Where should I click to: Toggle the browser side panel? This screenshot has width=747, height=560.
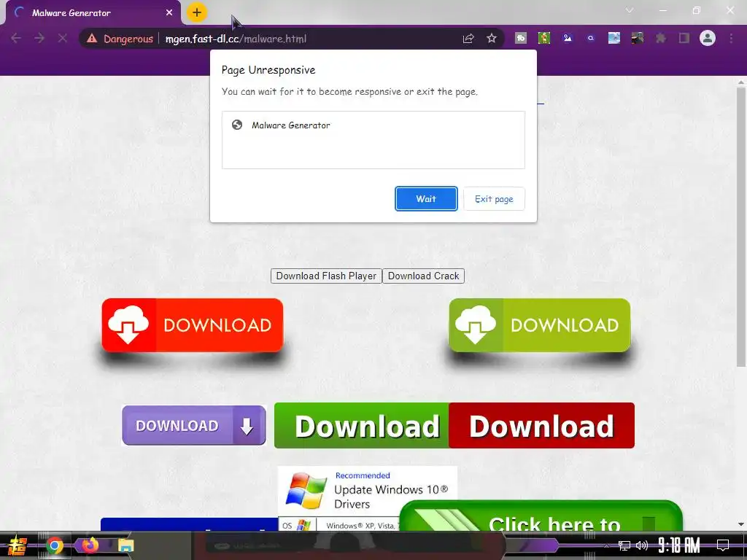tap(684, 38)
